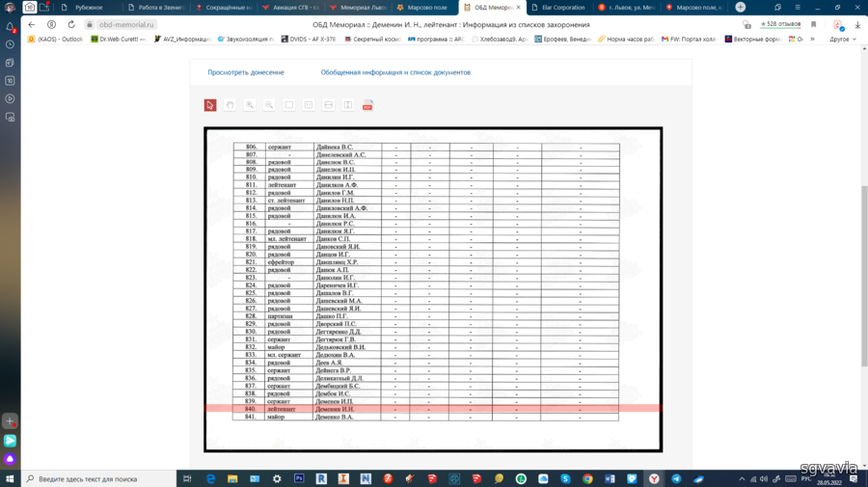The width and height of the screenshot is (868, 487).
Task: Switch to the Авиация СГВ tab
Action: coord(291,7)
